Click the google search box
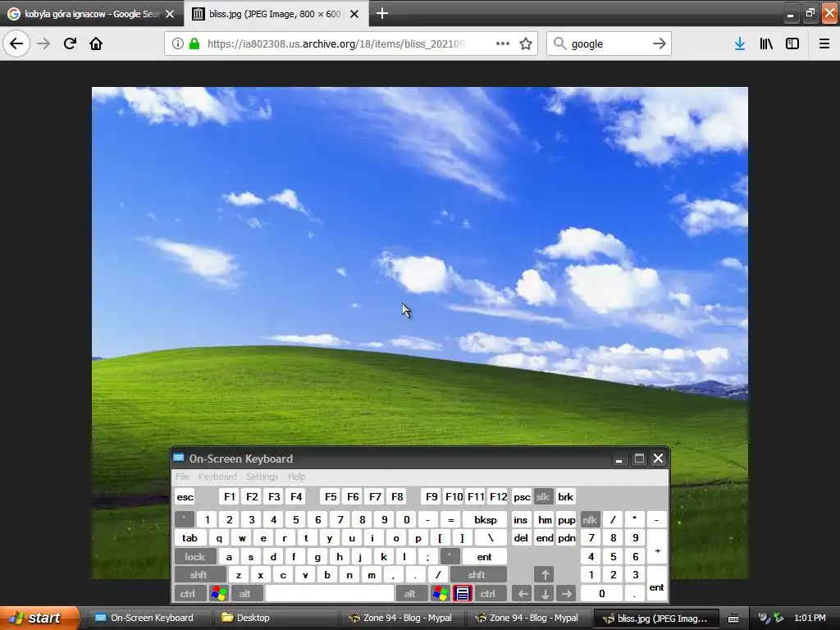The width and height of the screenshot is (840, 630). click(609, 43)
